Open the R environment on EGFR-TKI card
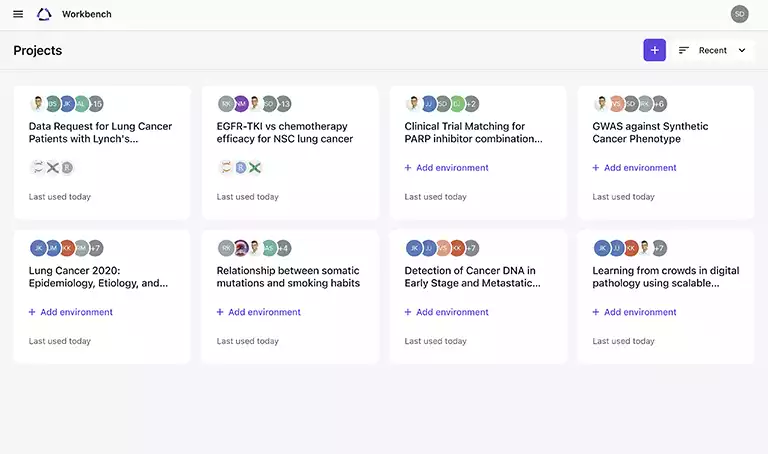 coord(240,168)
